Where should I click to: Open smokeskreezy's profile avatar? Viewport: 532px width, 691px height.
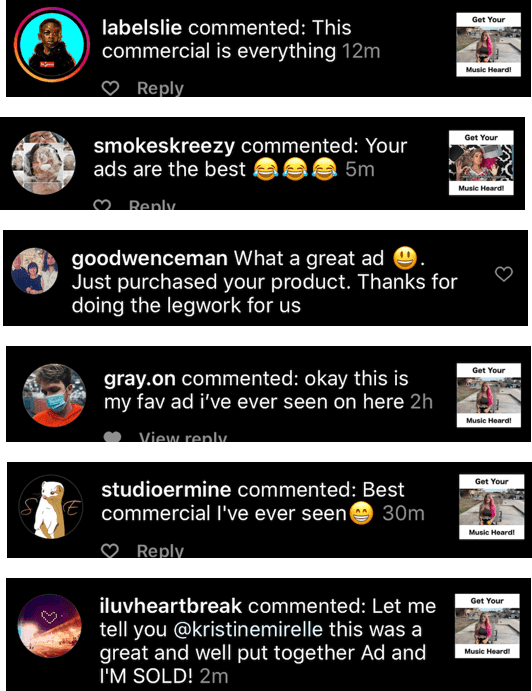(x=43, y=163)
